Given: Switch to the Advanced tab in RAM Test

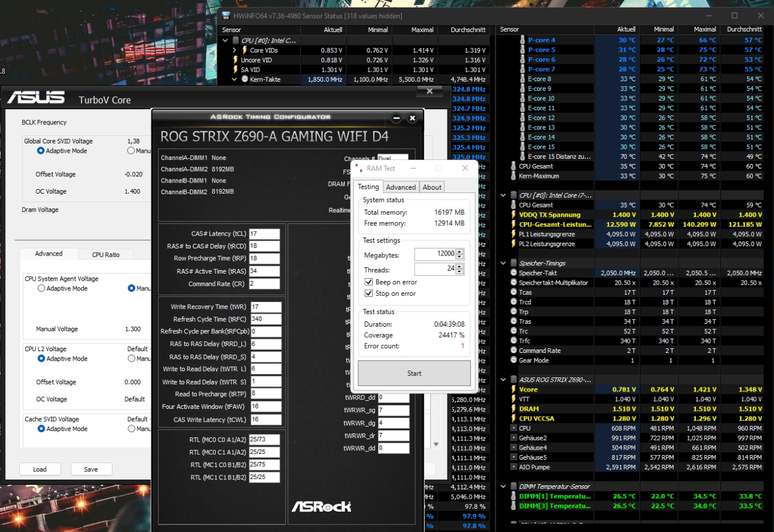Looking at the screenshot, I should pyautogui.click(x=401, y=187).
